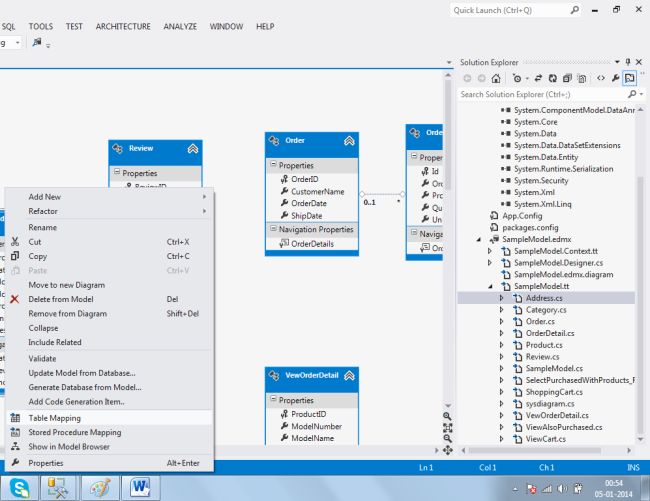Image resolution: width=650 pixels, height=501 pixels.
Task: Open Solution Explorer window options dropdown
Action: click(617, 62)
